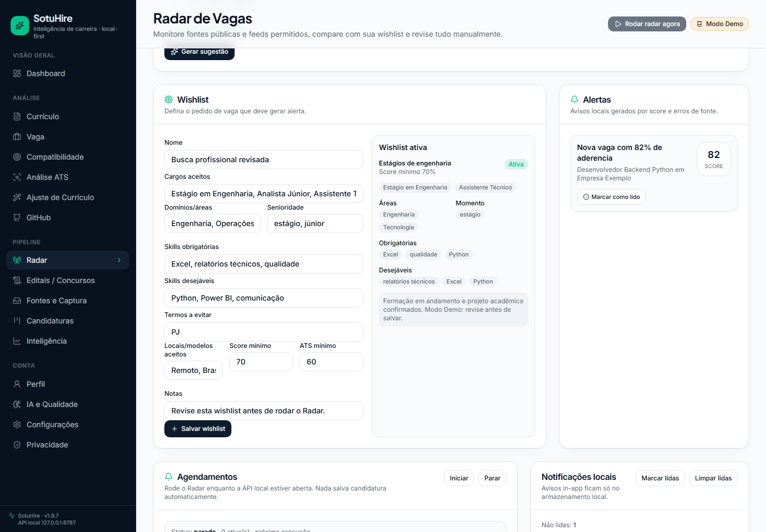Open Configurações from the sidebar
The image size is (766, 532).
coord(68,425)
